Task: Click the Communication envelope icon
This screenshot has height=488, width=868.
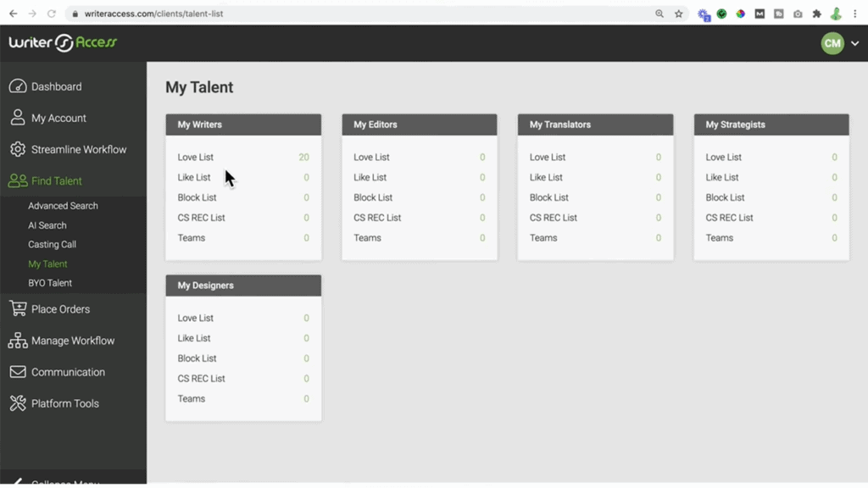Action: 17,372
